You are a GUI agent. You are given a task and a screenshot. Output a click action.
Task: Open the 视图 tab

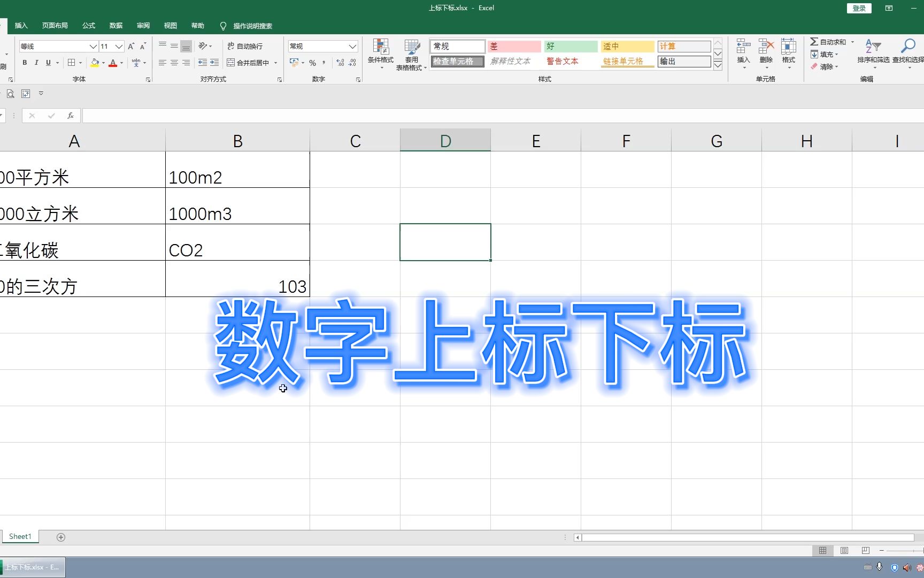coord(171,26)
